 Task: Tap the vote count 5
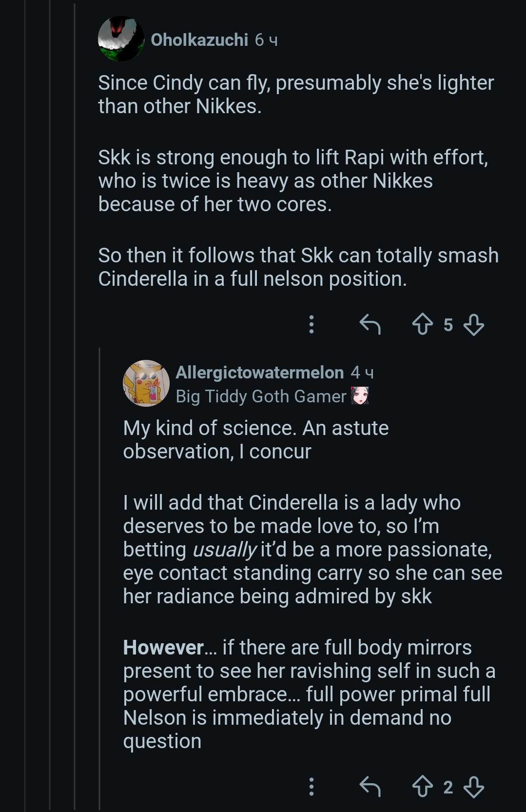click(x=448, y=325)
